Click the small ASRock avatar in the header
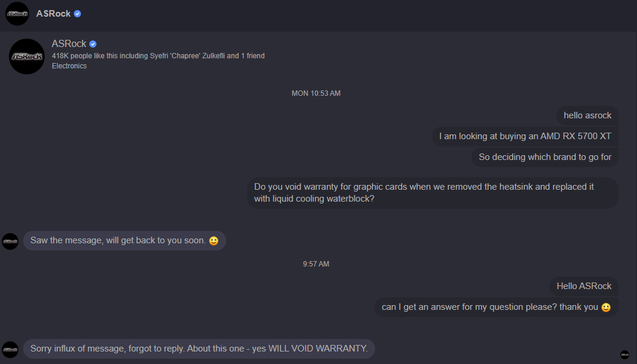637x364 pixels. [x=17, y=14]
